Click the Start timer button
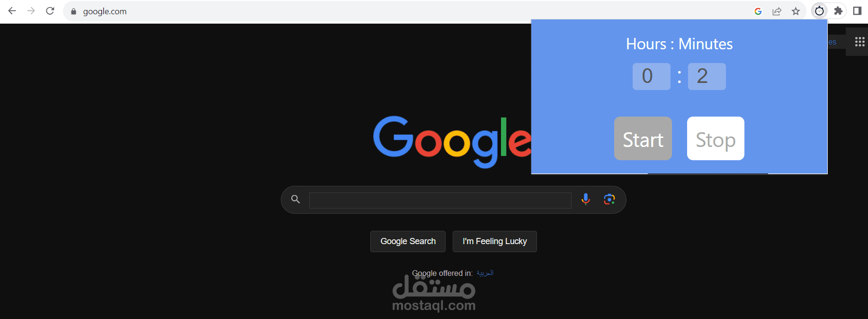868x319 pixels. (x=643, y=138)
